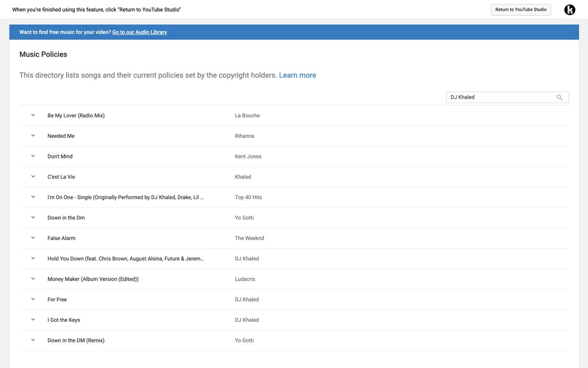Click artist name Top 40 Hits
The image size is (588, 368).
coord(248,197)
